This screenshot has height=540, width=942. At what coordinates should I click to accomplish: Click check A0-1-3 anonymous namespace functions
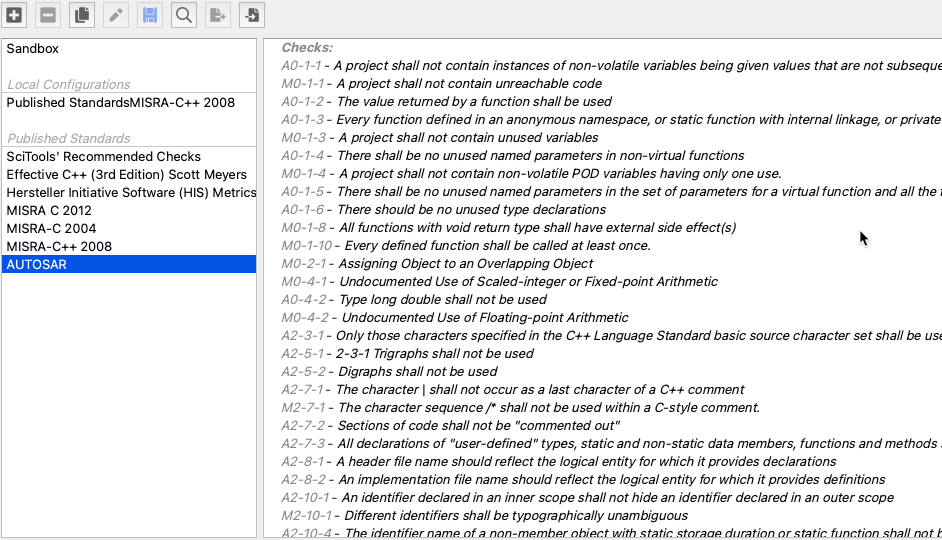(612, 120)
